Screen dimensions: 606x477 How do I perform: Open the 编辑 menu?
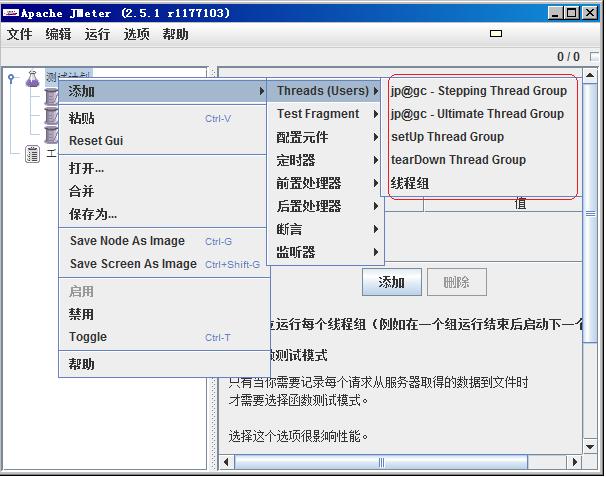pyautogui.click(x=58, y=34)
